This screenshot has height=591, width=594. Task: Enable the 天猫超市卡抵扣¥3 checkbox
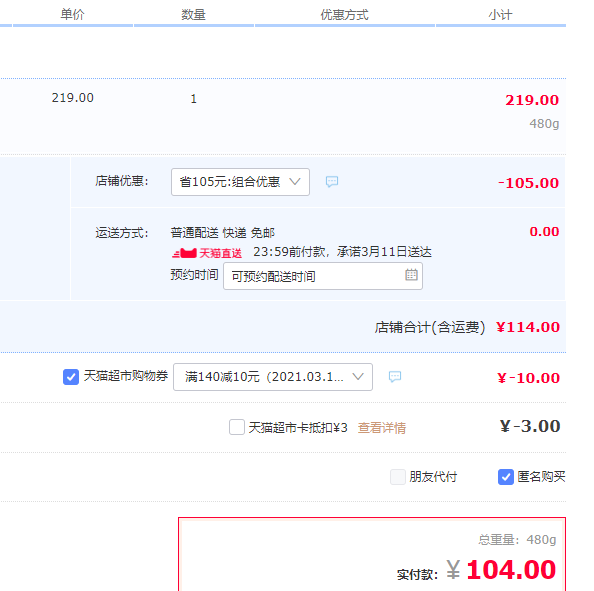tap(237, 427)
